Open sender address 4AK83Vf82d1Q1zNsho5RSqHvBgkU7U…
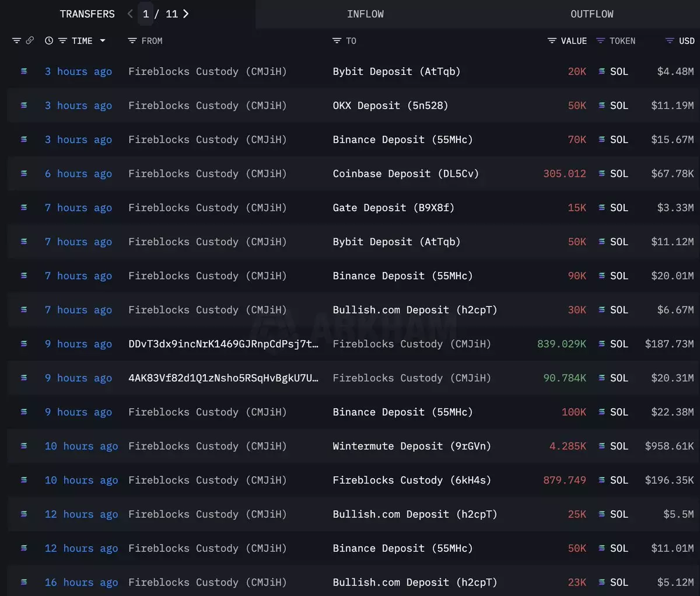Image resolution: width=700 pixels, height=596 pixels. pyautogui.click(x=223, y=378)
